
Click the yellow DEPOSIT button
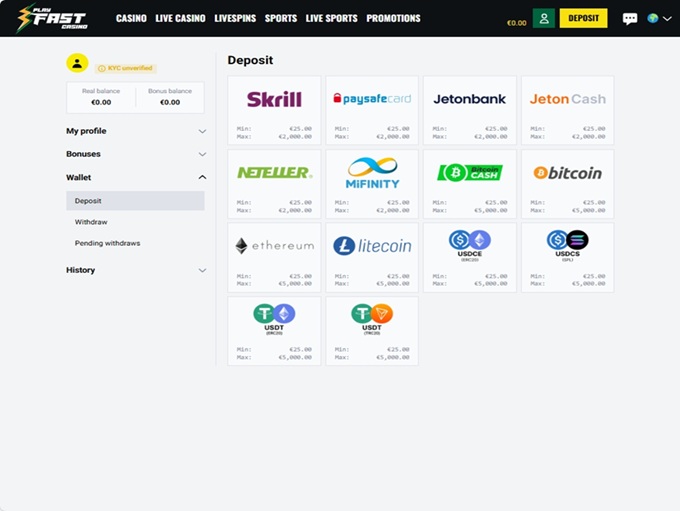[x=583, y=18]
